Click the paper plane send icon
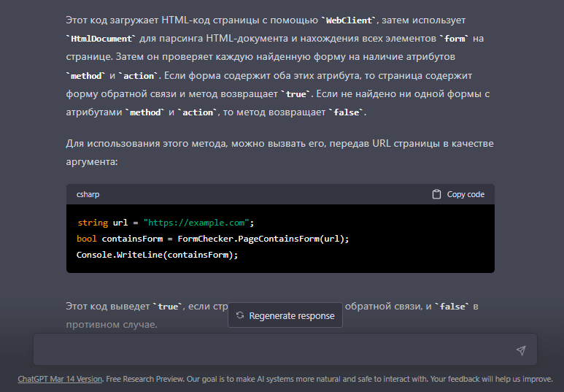Screen dimensions: 564x392 (520, 350)
